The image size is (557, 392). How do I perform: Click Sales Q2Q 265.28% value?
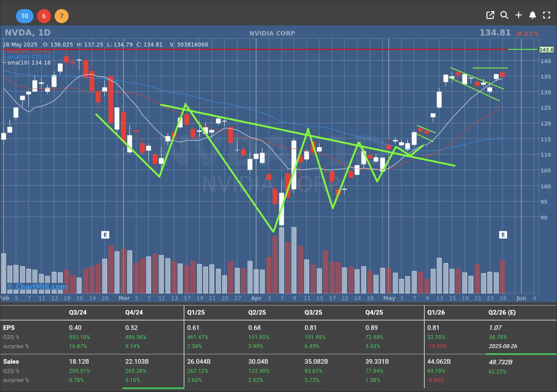(x=136, y=371)
